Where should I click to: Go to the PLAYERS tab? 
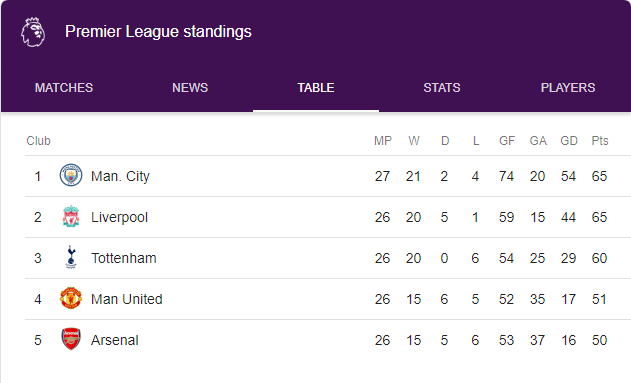[568, 88]
